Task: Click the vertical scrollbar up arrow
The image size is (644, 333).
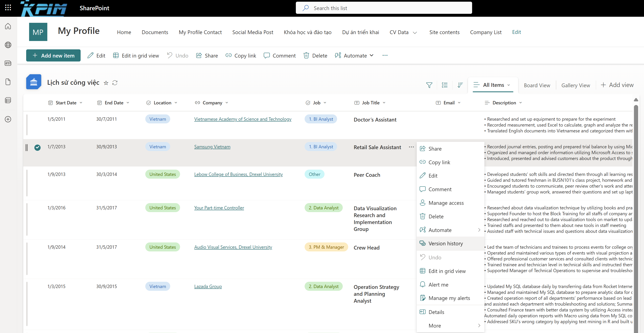Action: pyautogui.click(x=636, y=100)
